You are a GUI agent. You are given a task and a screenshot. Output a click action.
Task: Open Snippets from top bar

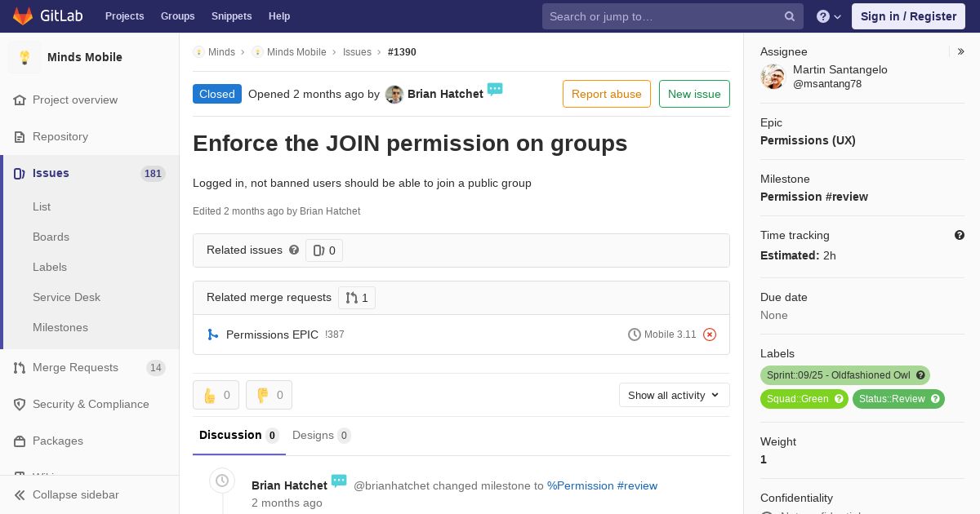pyautogui.click(x=231, y=16)
